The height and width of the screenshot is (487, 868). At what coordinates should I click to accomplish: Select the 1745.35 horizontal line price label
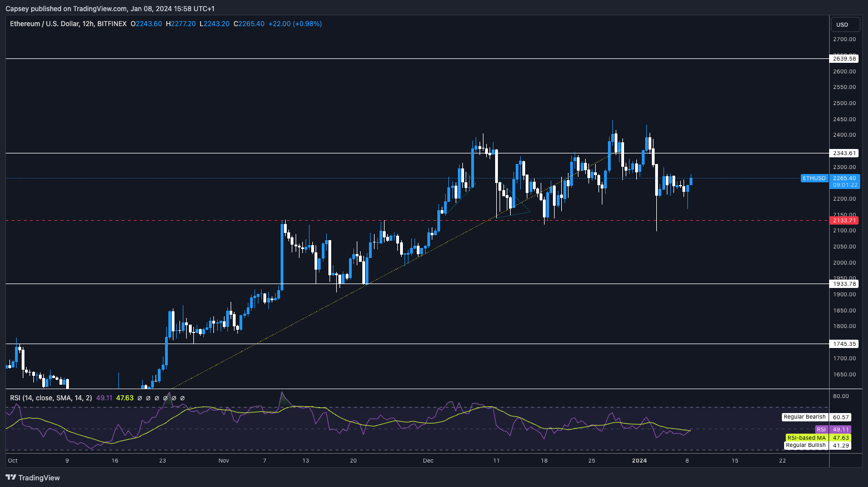844,344
